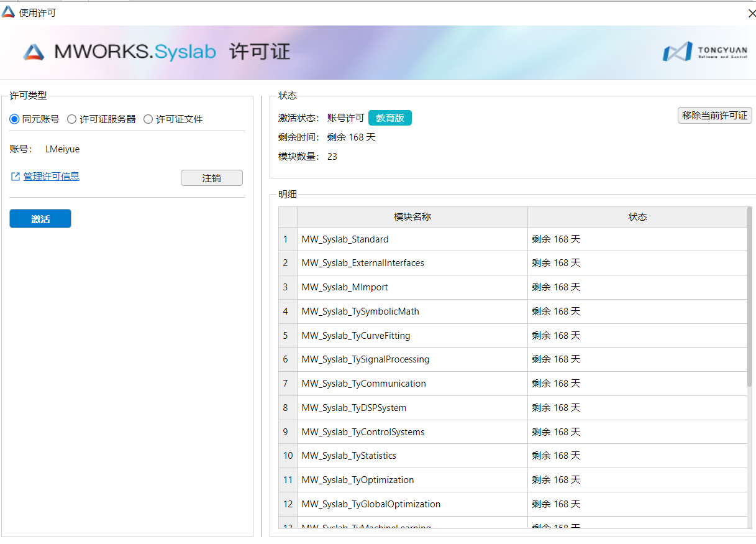Screen dimensions: 756x544
Task: Open the 管理许可信息 link
Action: (x=52, y=177)
